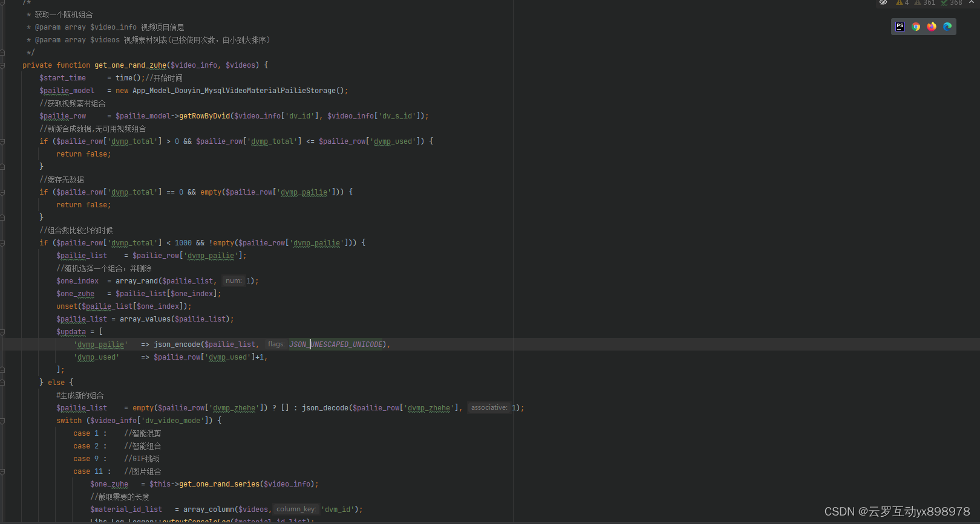The height and width of the screenshot is (524, 980).
Task: Click the array_column function call
Action: coord(209,509)
